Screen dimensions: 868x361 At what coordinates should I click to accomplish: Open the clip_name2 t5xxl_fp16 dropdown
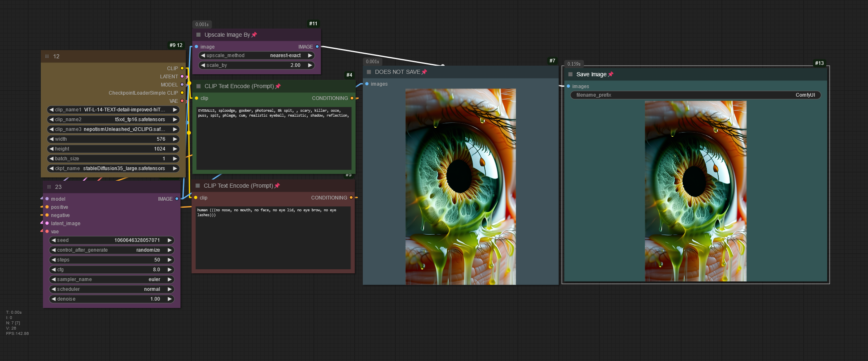[113, 120]
